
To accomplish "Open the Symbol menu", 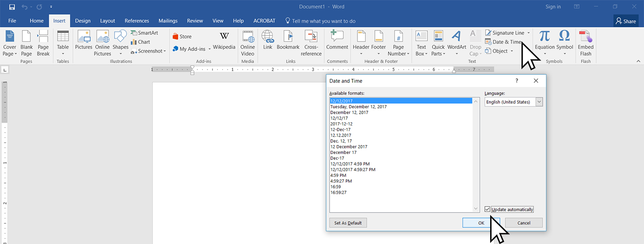I will tap(565, 43).
